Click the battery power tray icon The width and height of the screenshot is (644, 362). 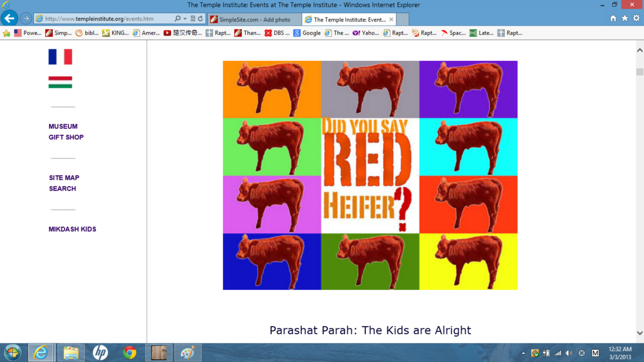546,353
